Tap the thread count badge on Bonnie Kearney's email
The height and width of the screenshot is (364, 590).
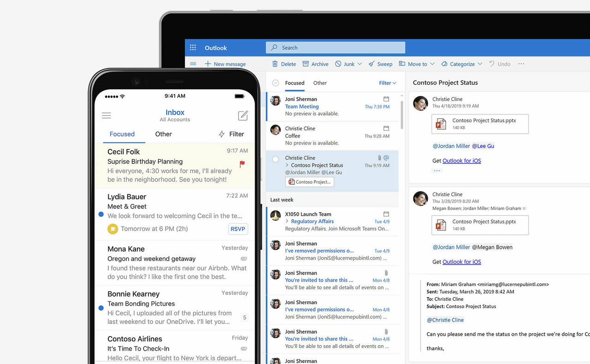tap(245, 317)
